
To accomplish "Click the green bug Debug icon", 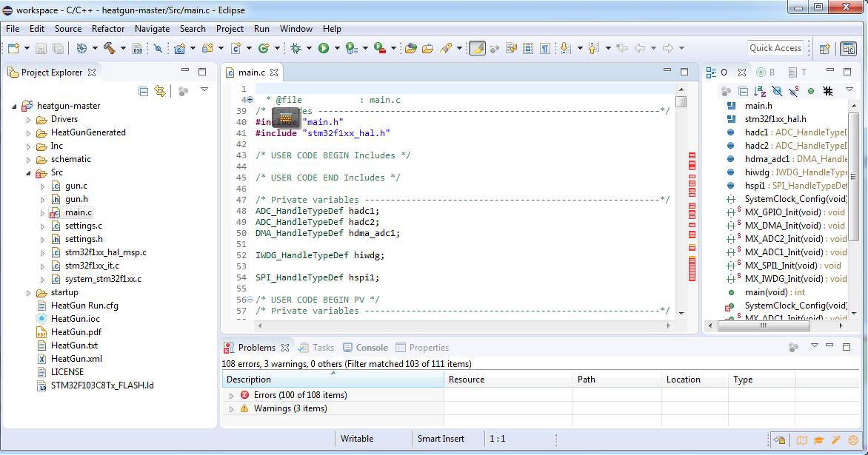I will point(296,48).
